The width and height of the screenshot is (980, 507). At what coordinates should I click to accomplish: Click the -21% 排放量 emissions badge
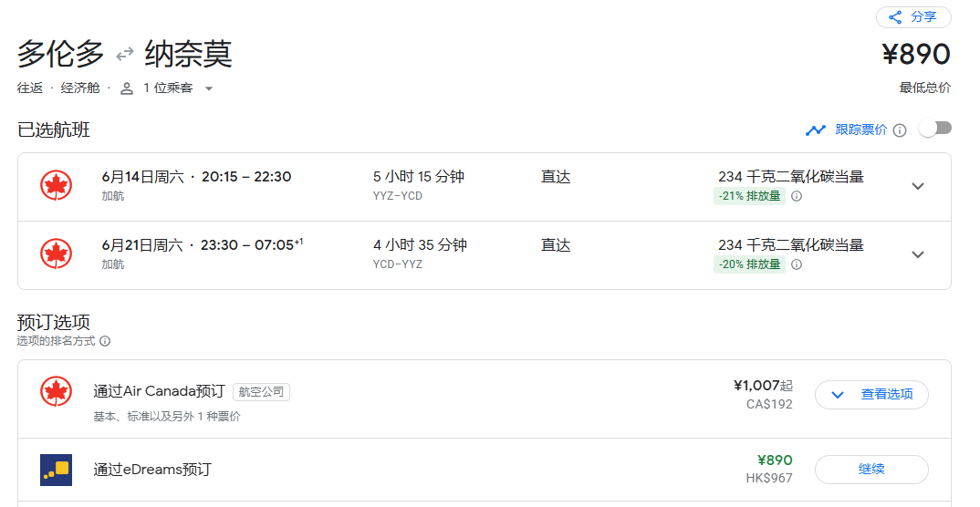(749, 196)
